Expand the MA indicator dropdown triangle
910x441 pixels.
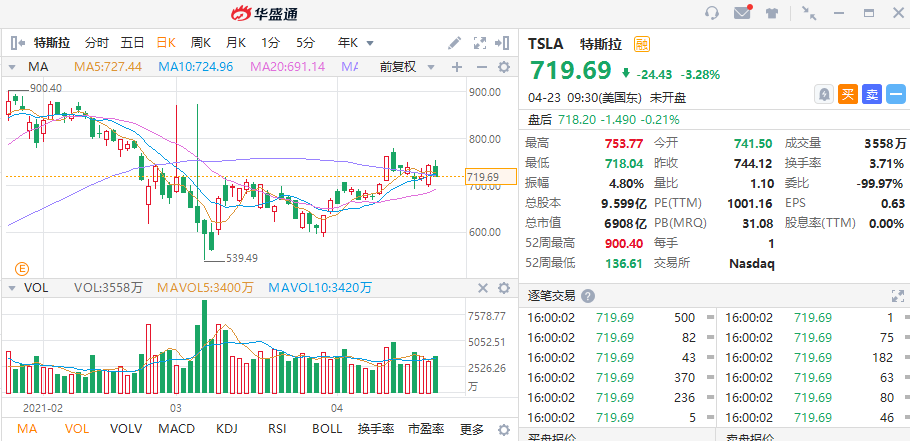10,67
